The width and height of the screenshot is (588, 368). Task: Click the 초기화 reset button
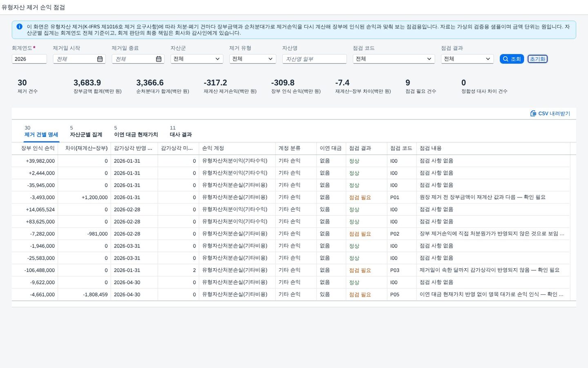click(x=537, y=59)
